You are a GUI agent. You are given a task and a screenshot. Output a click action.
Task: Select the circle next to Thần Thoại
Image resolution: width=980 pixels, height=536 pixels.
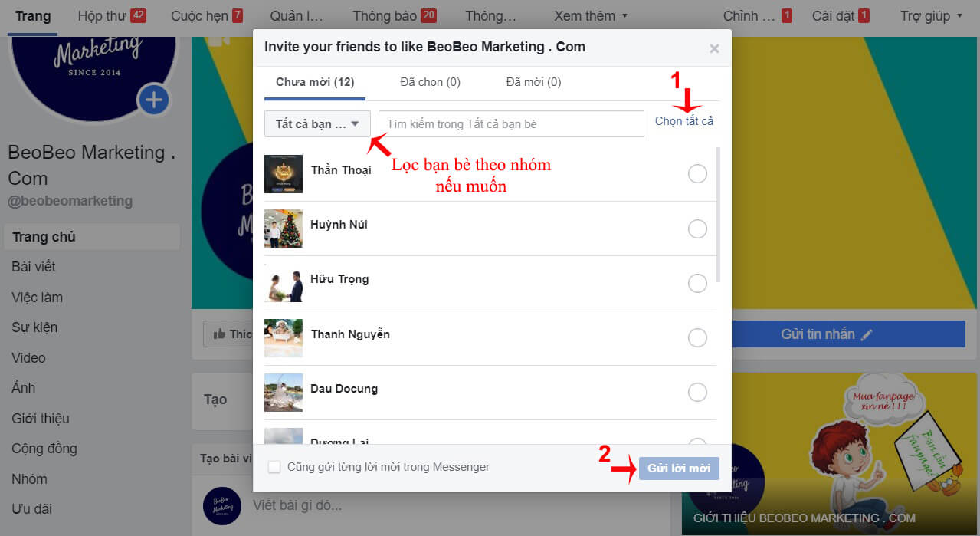click(x=697, y=174)
